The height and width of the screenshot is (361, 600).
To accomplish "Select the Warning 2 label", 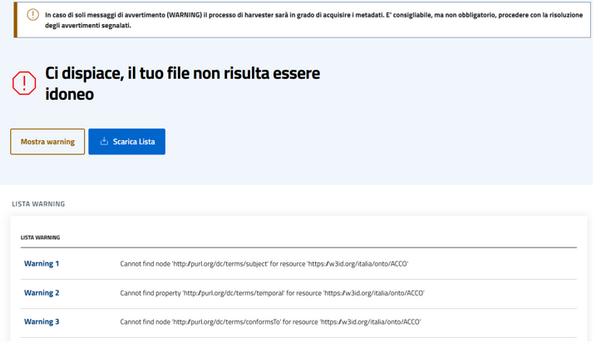I will (x=42, y=293).
